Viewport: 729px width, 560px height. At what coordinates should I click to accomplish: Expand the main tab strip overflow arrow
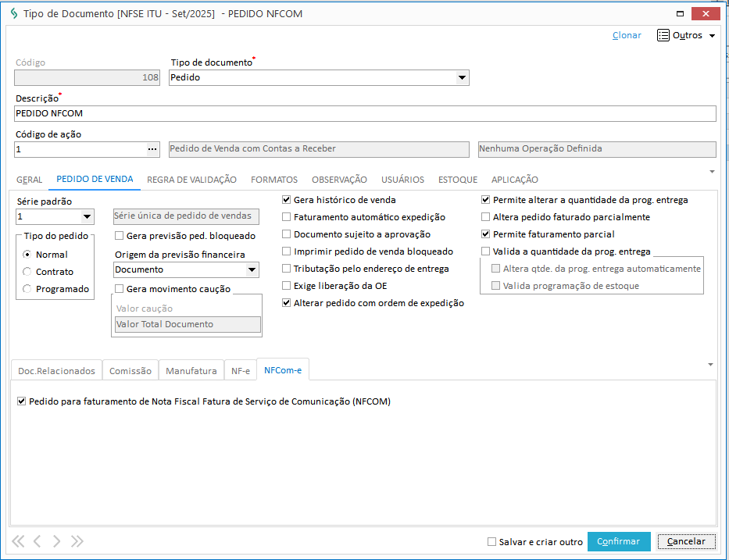pos(712,171)
